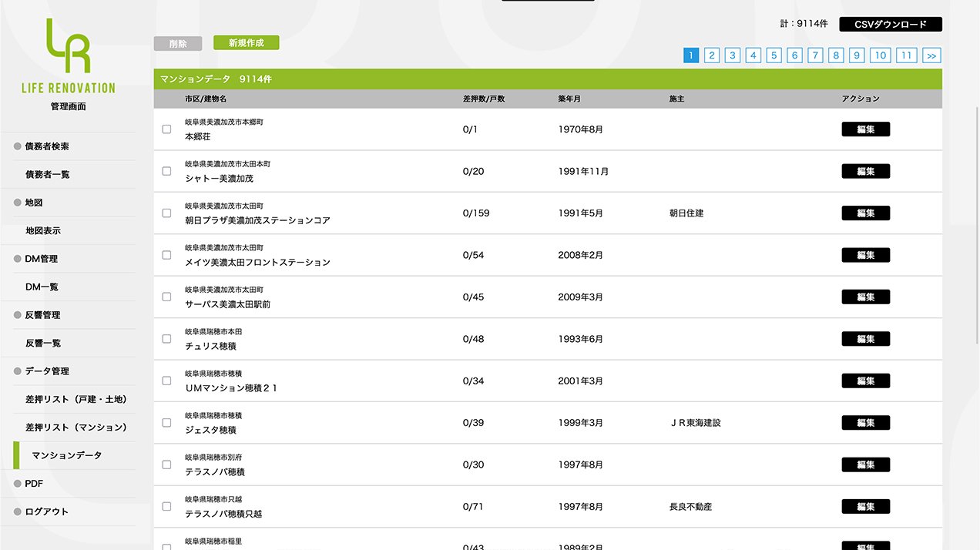Image resolution: width=980 pixels, height=550 pixels.
Task: Select checkbox beside シャトー美濃加茂
Action: click(x=166, y=171)
